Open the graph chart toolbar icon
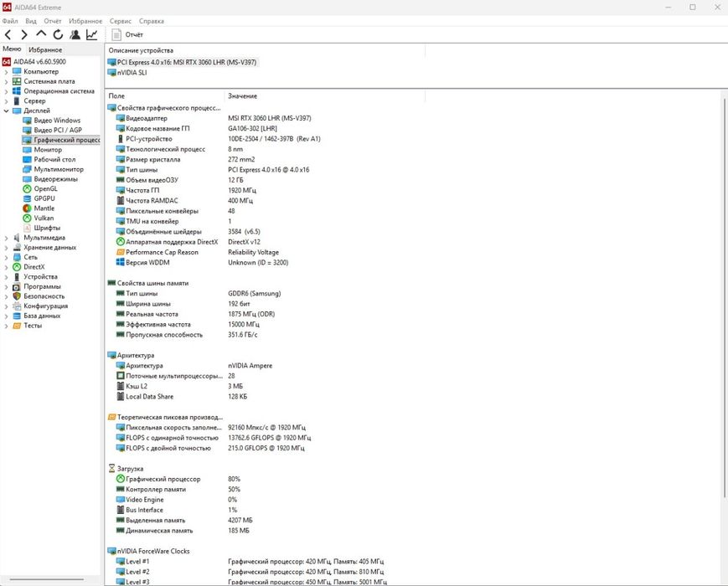 [92, 34]
